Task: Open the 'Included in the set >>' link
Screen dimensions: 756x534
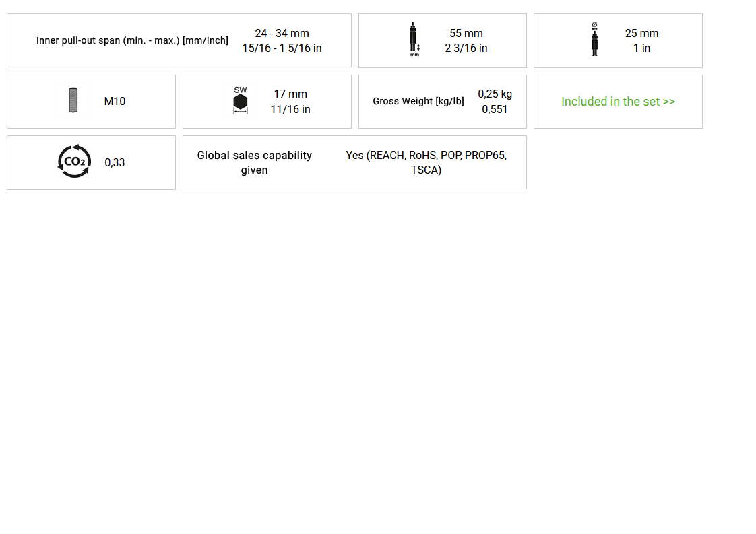Action: pyautogui.click(x=618, y=102)
